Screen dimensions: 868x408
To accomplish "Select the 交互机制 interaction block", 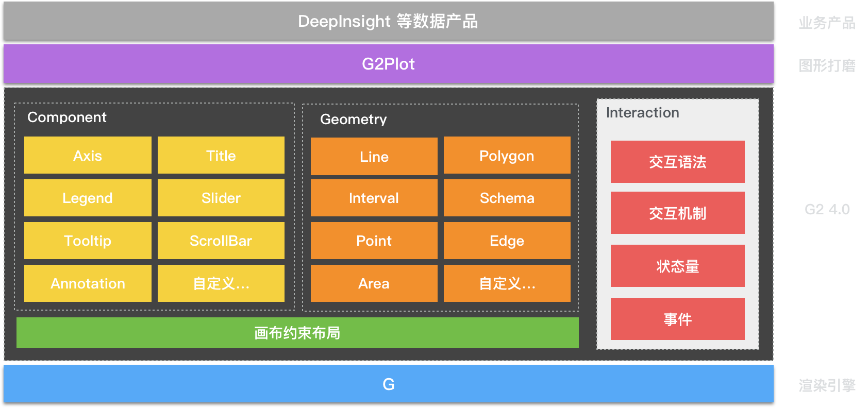I will pyautogui.click(x=677, y=213).
